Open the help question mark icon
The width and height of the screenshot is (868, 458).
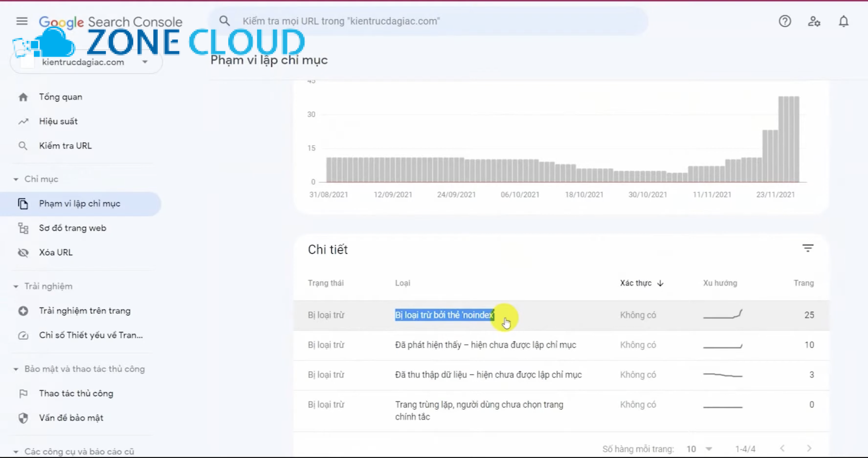[785, 21]
